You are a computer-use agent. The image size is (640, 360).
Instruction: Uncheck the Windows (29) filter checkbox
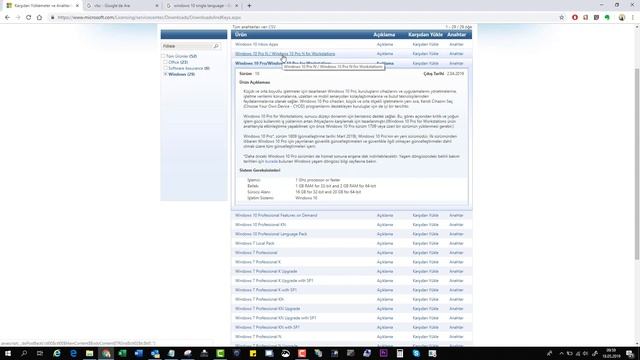tap(166, 75)
